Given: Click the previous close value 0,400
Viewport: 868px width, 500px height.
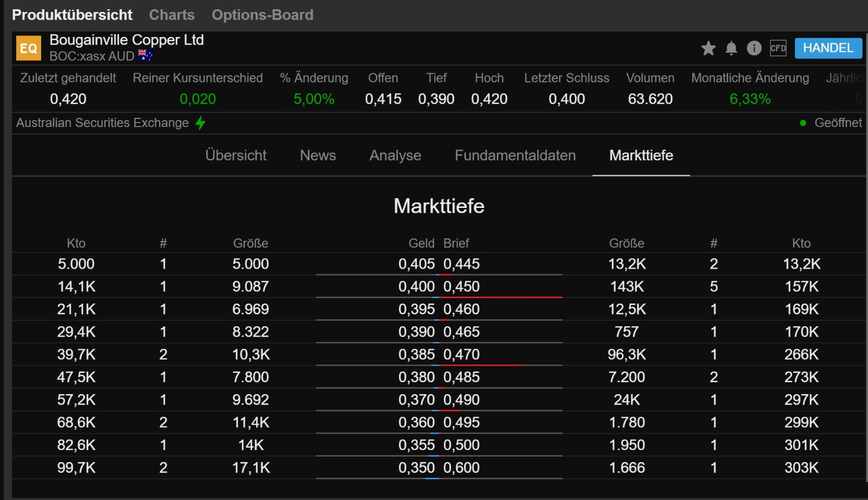Looking at the screenshot, I should (567, 99).
